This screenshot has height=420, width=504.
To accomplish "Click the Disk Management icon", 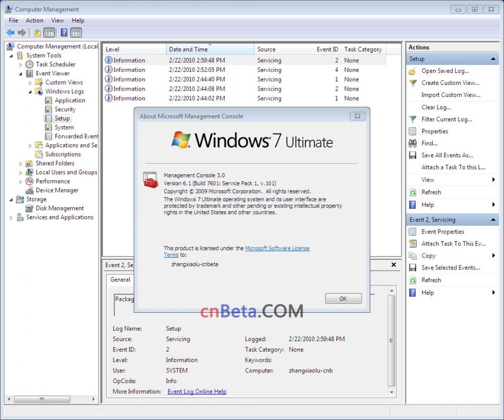I will pos(29,208).
